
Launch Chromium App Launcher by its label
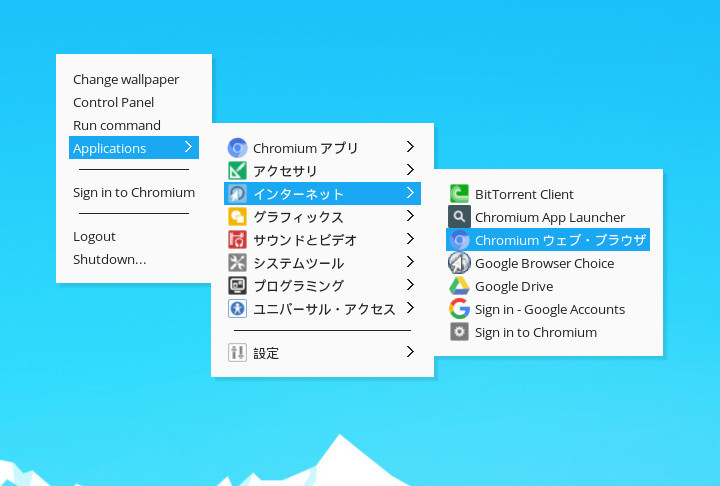click(x=550, y=217)
